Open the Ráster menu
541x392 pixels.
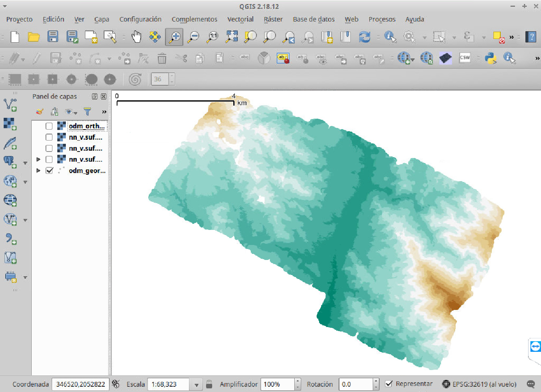273,19
